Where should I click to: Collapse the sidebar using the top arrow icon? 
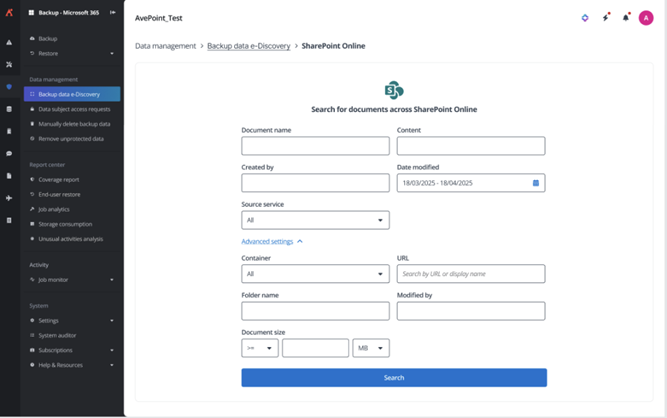click(113, 12)
